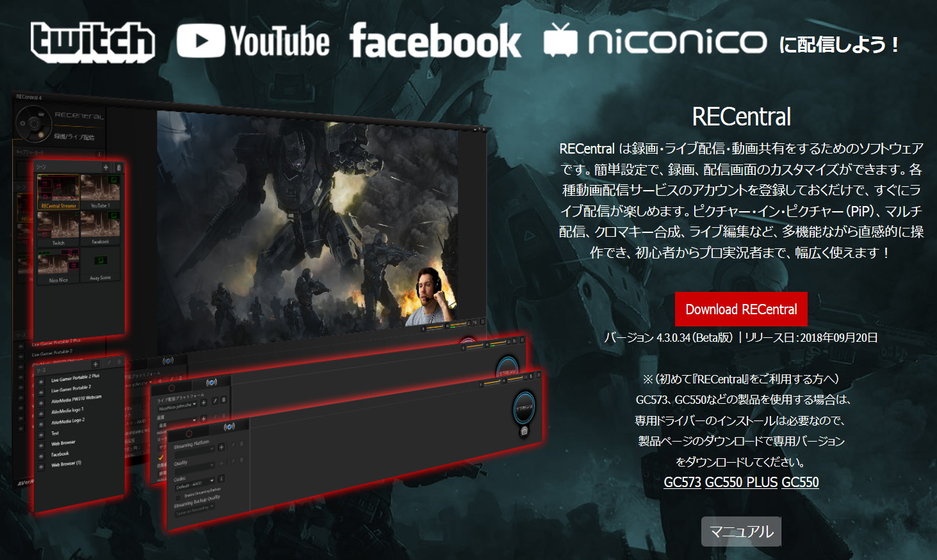Delete the NicoNico platform with trash icon
Screen dimensions: 937x560
224,400
